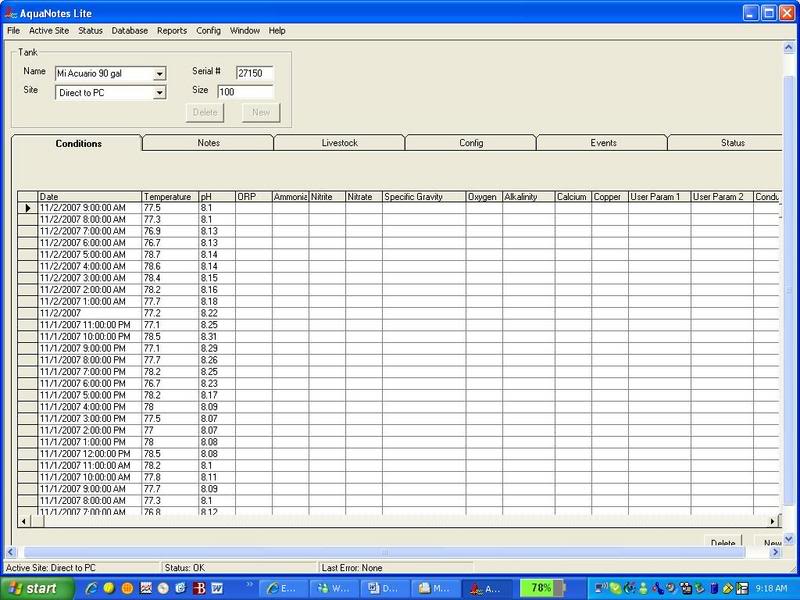800x600 pixels.
Task: Click the Alkalinity column header
Action: point(528,197)
